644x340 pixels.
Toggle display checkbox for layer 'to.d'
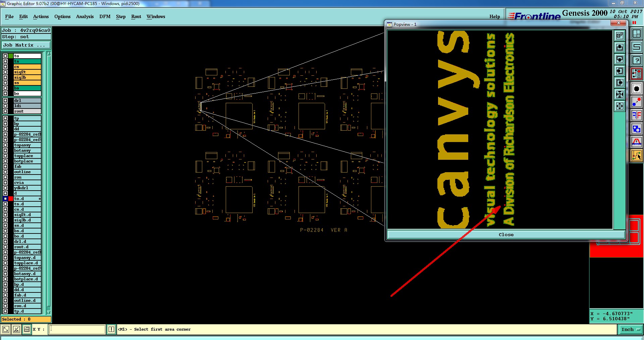point(5,199)
